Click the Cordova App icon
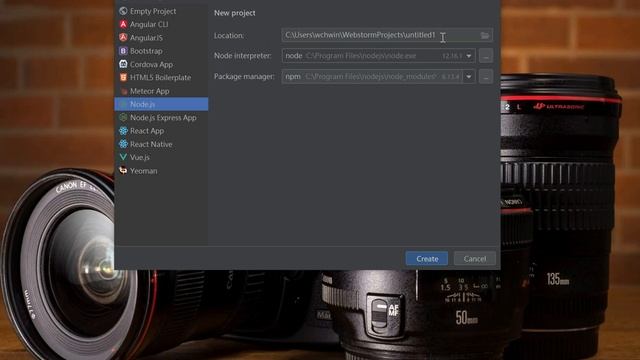The height and width of the screenshot is (360, 640). click(x=123, y=64)
